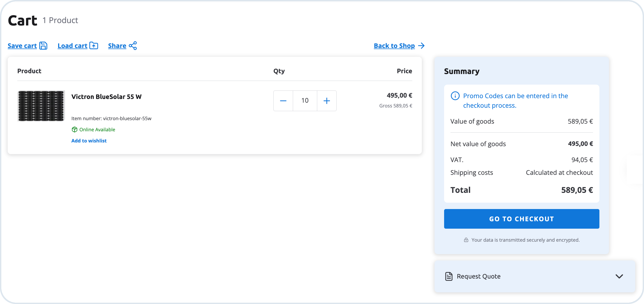Open Victron BlueSolar 55 W product title

pyautogui.click(x=106, y=97)
